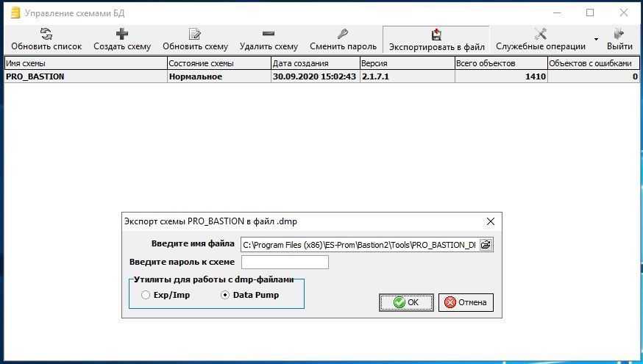Confirm export with OK button

point(406,302)
